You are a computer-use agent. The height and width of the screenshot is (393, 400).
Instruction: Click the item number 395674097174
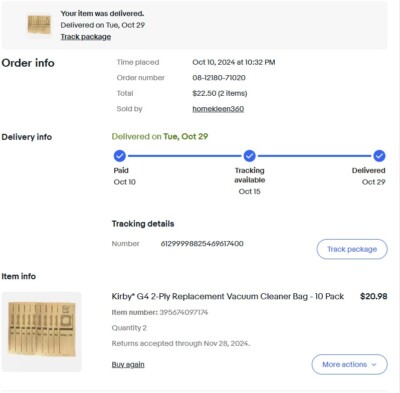(x=184, y=312)
